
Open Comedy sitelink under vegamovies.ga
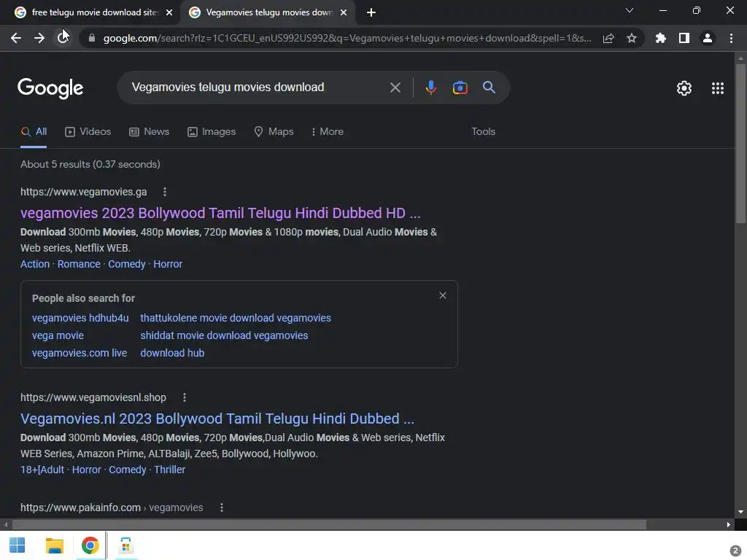(127, 264)
